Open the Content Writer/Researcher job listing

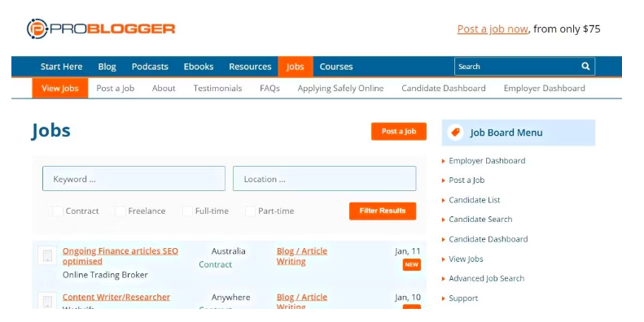coord(116,297)
